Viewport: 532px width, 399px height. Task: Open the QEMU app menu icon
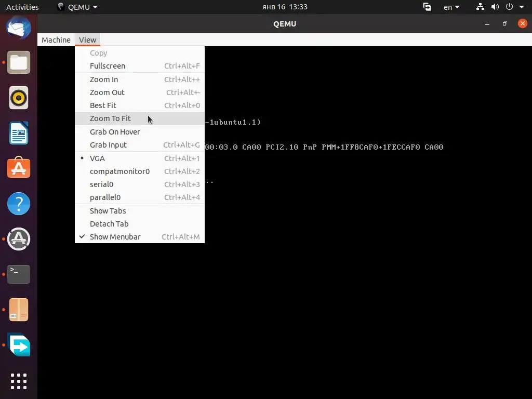pos(61,7)
